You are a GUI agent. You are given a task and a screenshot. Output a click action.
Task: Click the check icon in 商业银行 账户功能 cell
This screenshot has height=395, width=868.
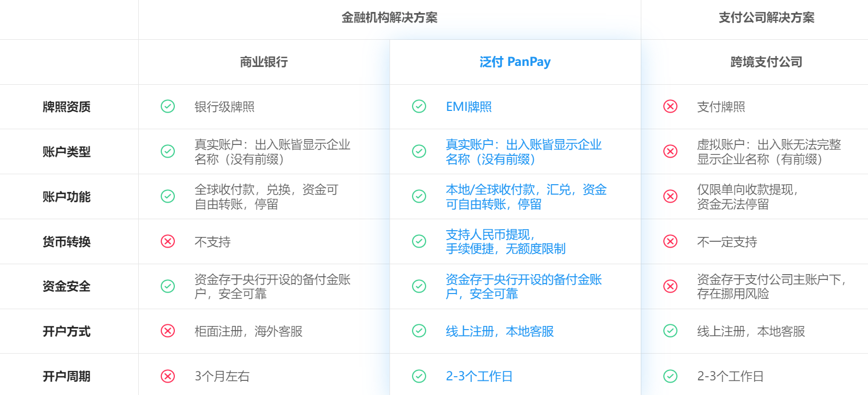pos(168,197)
